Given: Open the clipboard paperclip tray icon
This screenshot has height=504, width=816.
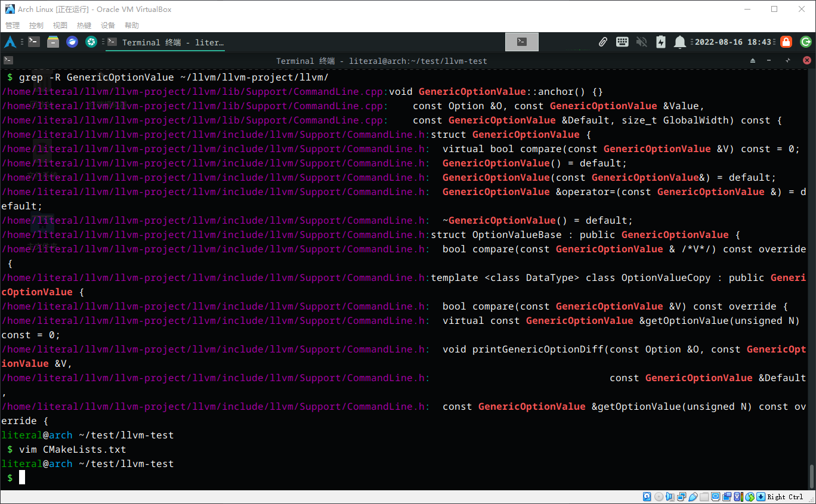Looking at the screenshot, I should pos(603,42).
